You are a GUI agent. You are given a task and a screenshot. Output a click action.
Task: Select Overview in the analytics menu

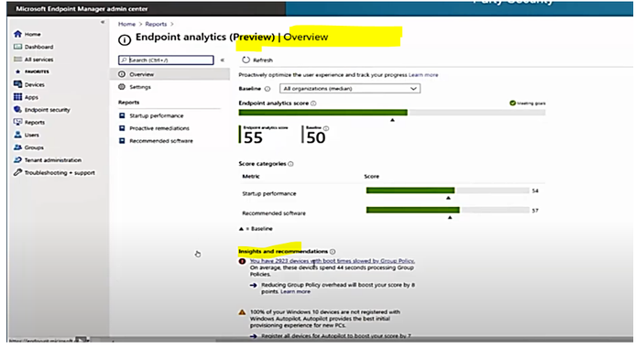169,74
